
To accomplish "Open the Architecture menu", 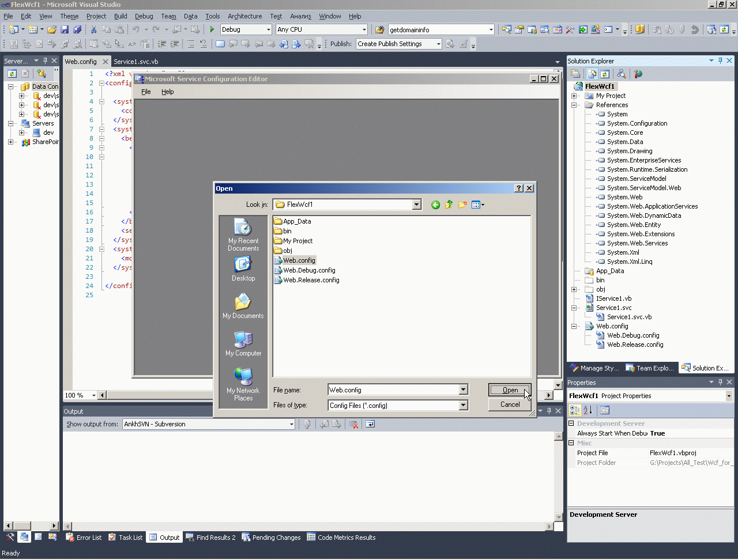I will click(x=244, y=16).
